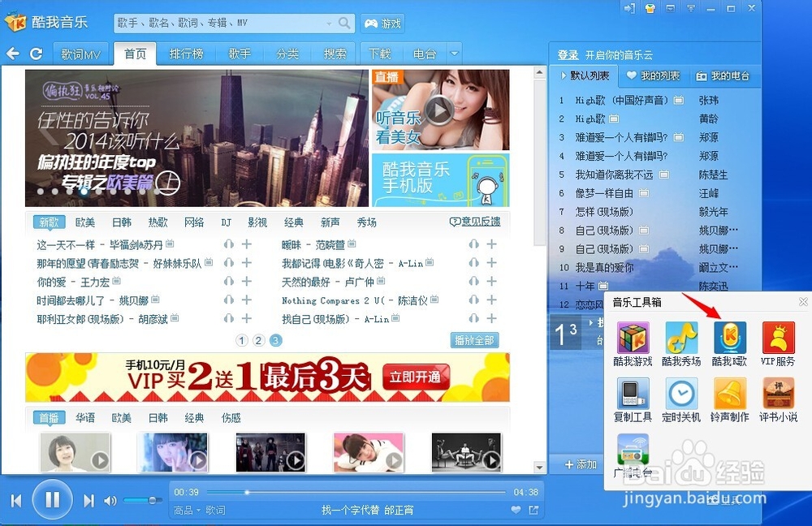Click inside the search input field
Image resolution: width=812 pixels, height=526 pixels.
coord(219,23)
